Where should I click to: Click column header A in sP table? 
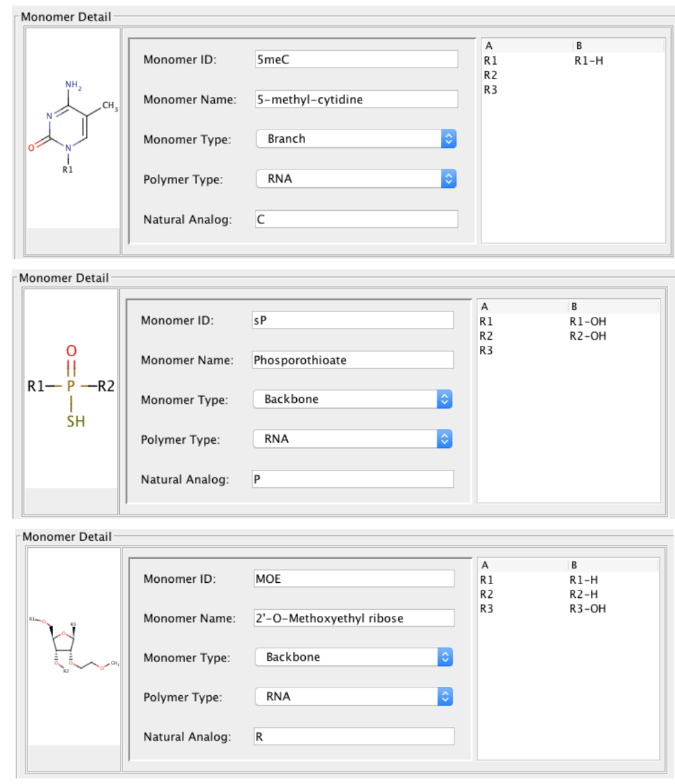click(x=523, y=307)
